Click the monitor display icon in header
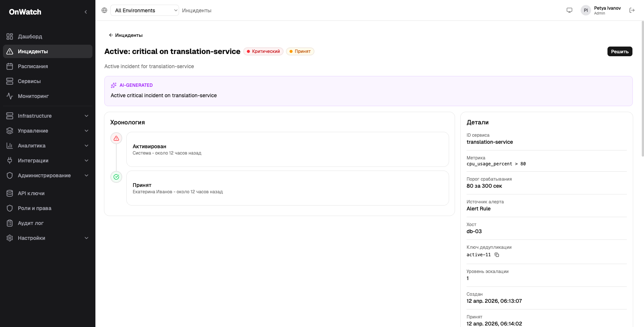Viewport: 644px width, 327px height. pyautogui.click(x=569, y=10)
